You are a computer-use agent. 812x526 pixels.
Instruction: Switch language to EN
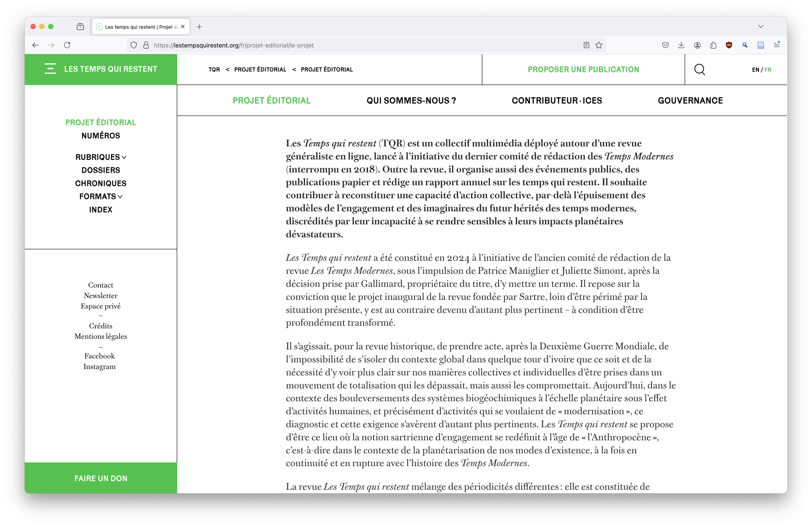click(755, 70)
